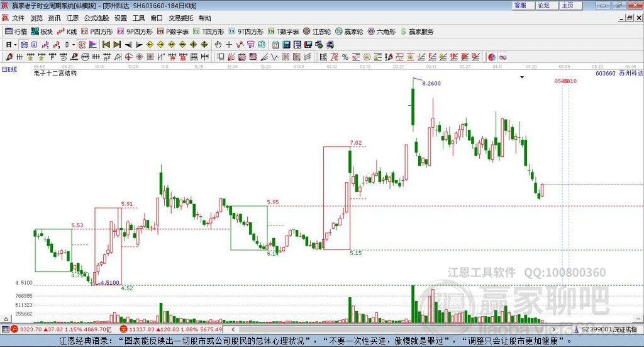Open the 公式选股 menu

(x=96, y=18)
